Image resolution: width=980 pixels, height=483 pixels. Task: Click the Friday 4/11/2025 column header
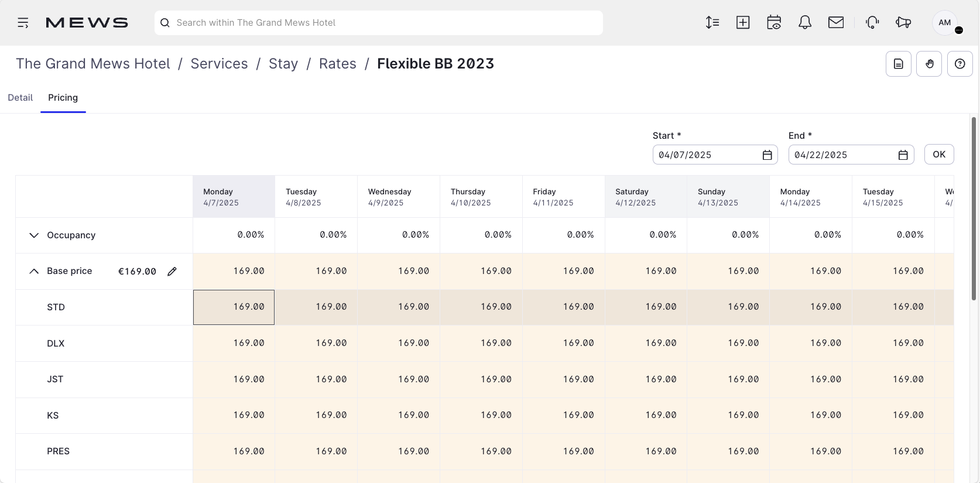[564, 197]
